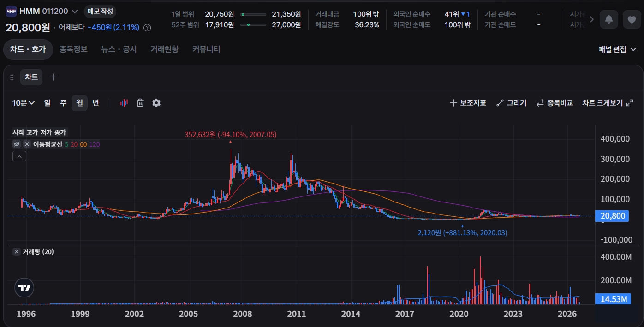Click the candlestick chart type icon
Viewport: 644px width, 327px height.
pos(124,103)
